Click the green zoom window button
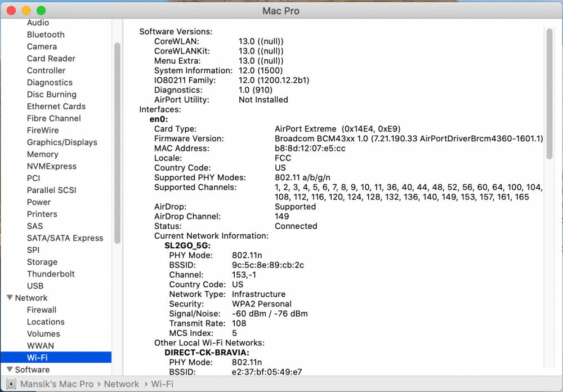This screenshot has height=392, width=563. [41, 11]
